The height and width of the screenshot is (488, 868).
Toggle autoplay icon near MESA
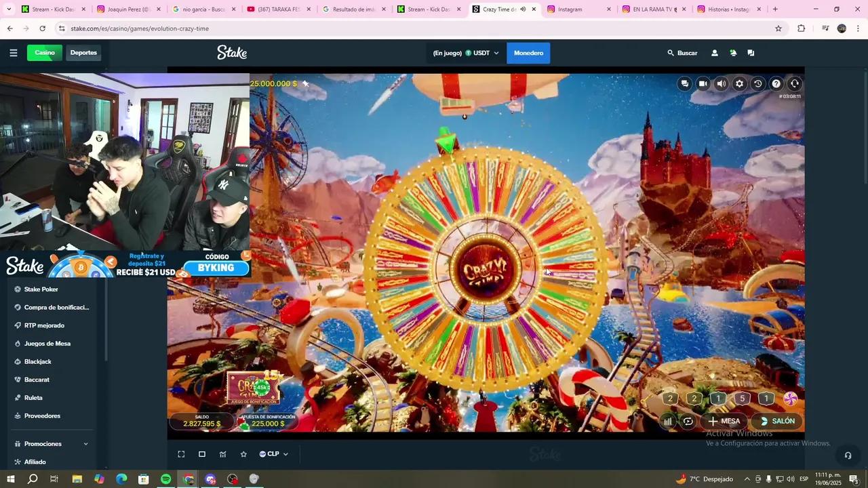click(688, 421)
